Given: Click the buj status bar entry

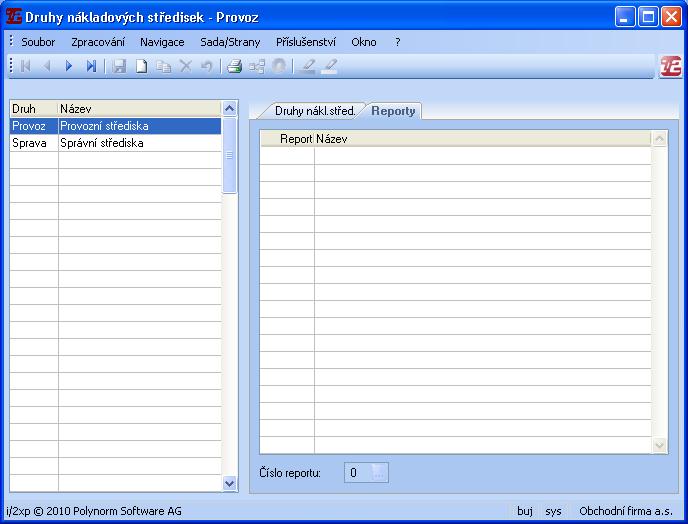Looking at the screenshot, I should coord(525,511).
